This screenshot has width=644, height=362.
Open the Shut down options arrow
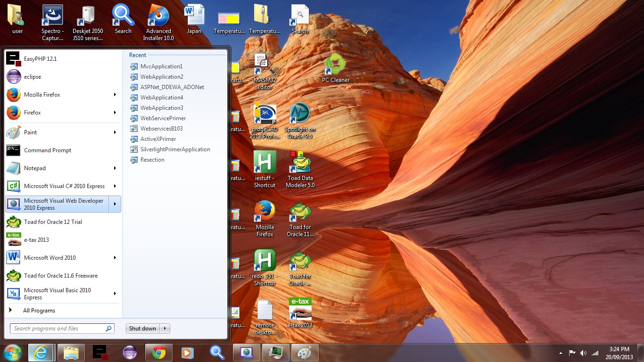pyautogui.click(x=165, y=329)
